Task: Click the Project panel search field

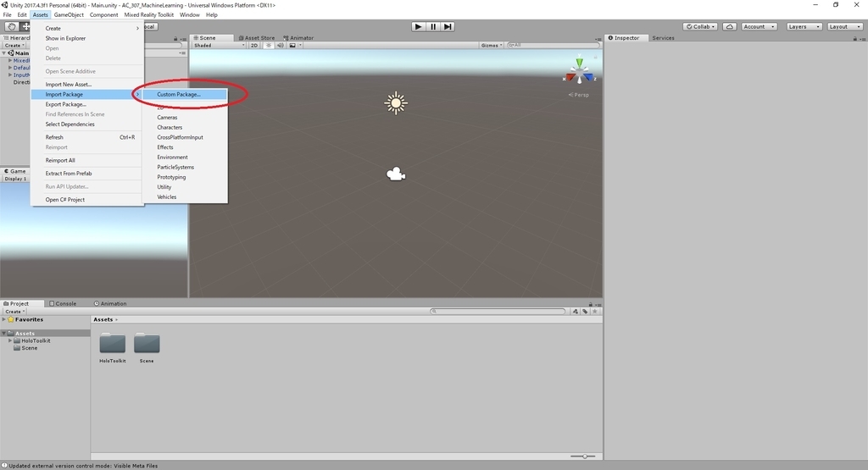Action: point(498,312)
